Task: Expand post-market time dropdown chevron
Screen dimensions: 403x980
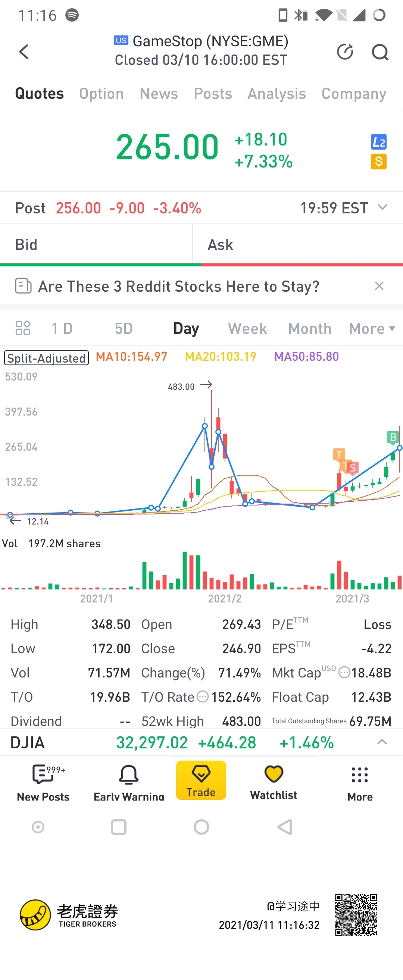Action: tap(382, 207)
